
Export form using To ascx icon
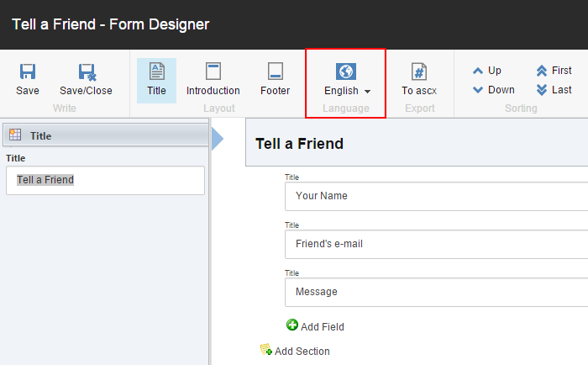tap(418, 71)
